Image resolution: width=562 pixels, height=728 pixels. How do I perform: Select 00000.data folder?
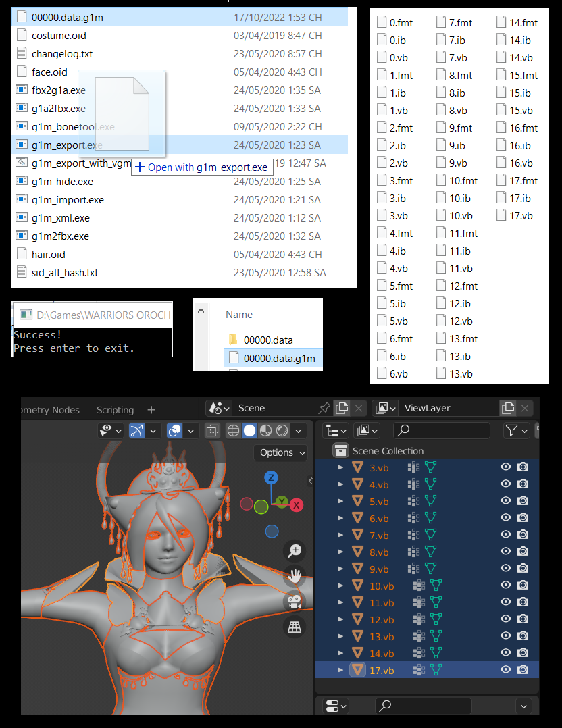click(x=268, y=340)
